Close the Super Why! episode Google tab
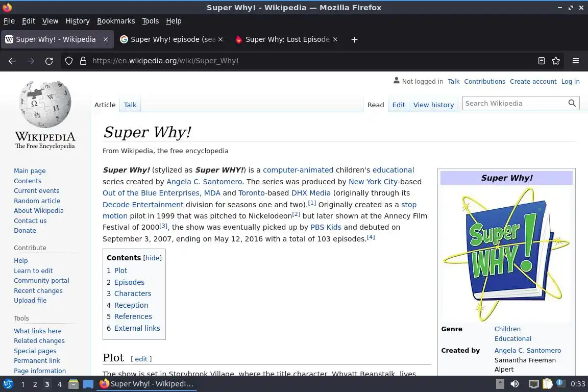The width and height of the screenshot is (588, 392). 220,39
